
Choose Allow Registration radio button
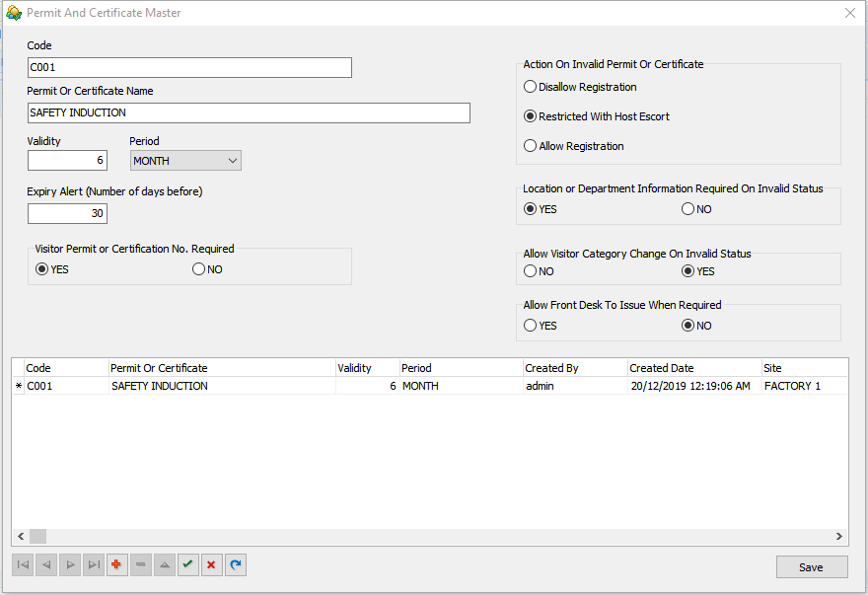coord(531,146)
